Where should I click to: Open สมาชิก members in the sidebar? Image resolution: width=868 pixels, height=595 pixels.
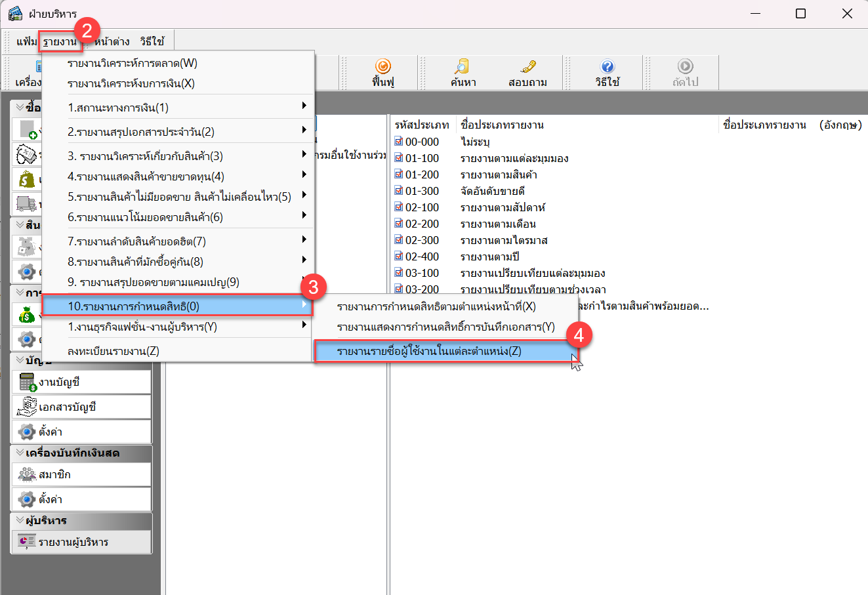click(x=81, y=475)
